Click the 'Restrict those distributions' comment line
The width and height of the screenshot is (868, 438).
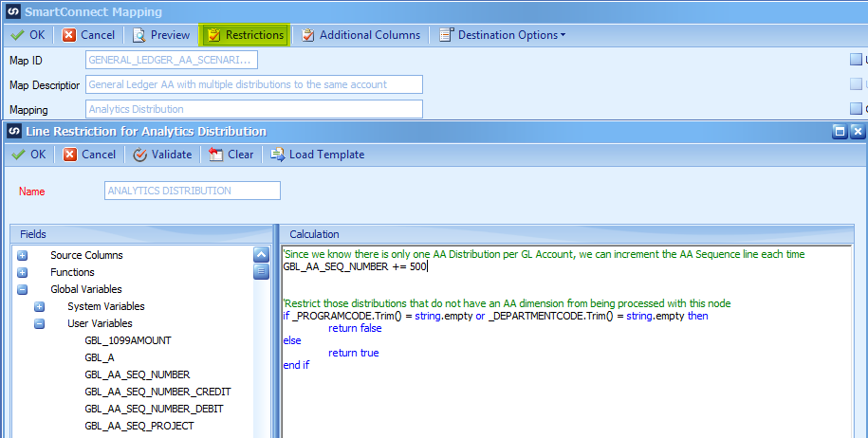tap(508, 303)
